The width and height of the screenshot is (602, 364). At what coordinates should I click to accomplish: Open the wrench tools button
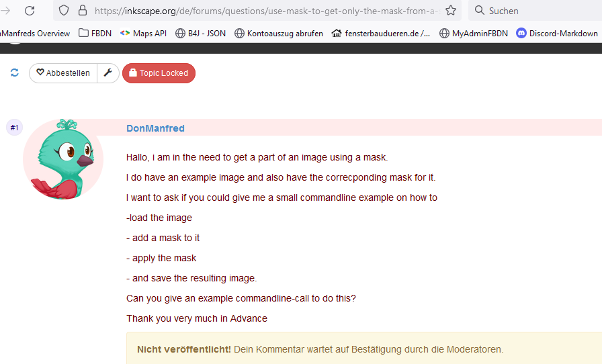[x=108, y=73]
